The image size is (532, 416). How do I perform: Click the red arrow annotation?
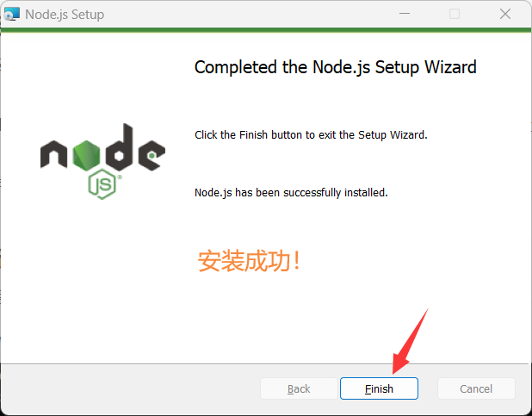(x=410, y=341)
